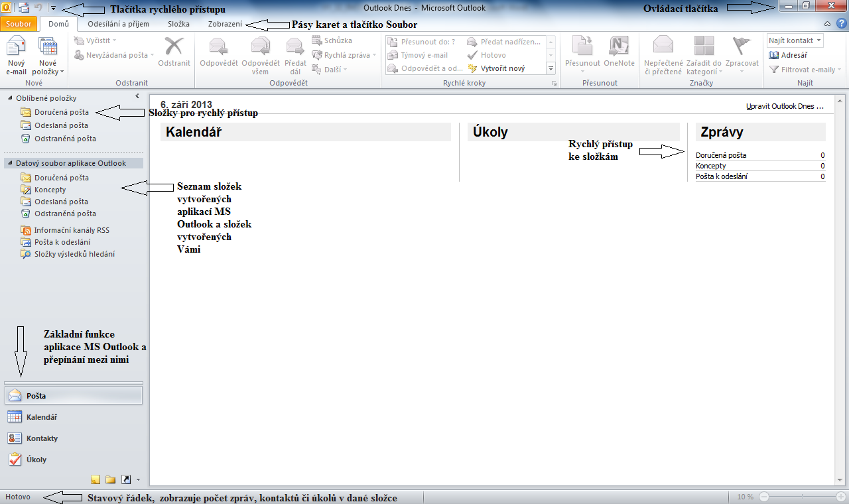
Task: Open Configure buttons arrow in navigation
Action: (x=138, y=479)
